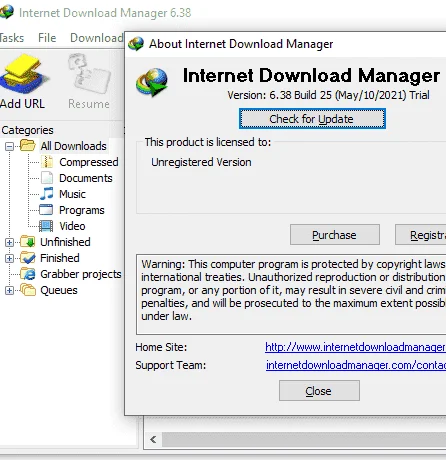
Task: Click the horizontal scrollbar track
Action: click(x=304, y=439)
